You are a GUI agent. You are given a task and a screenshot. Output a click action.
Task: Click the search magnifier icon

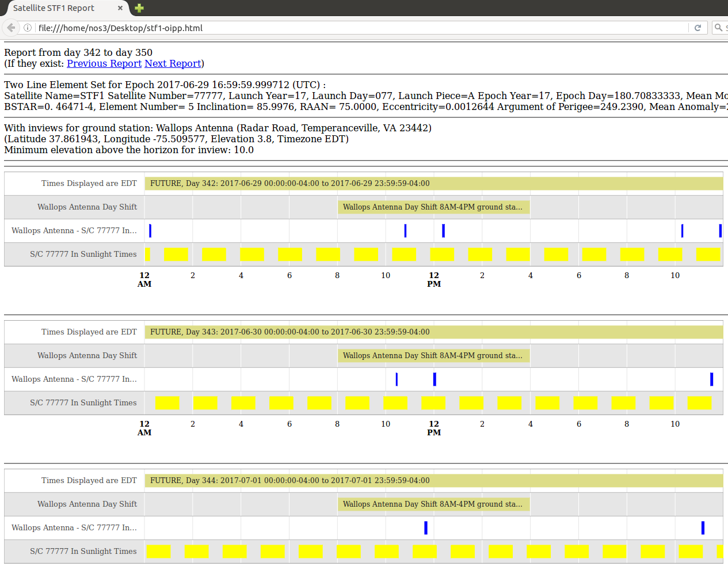[718, 28]
